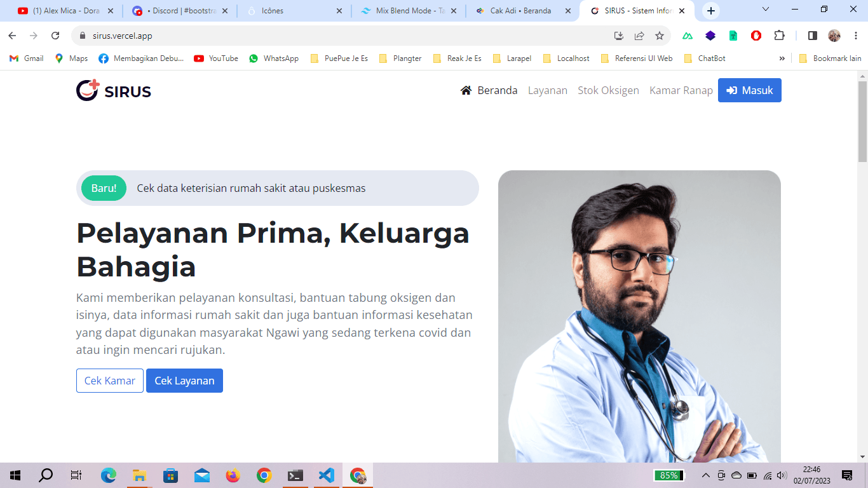The width and height of the screenshot is (868, 488).
Task: Click the green Baru! badge
Action: (x=104, y=188)
